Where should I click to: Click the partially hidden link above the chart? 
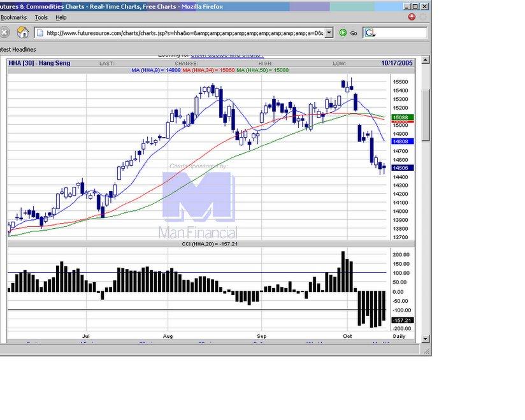point(227,55)
